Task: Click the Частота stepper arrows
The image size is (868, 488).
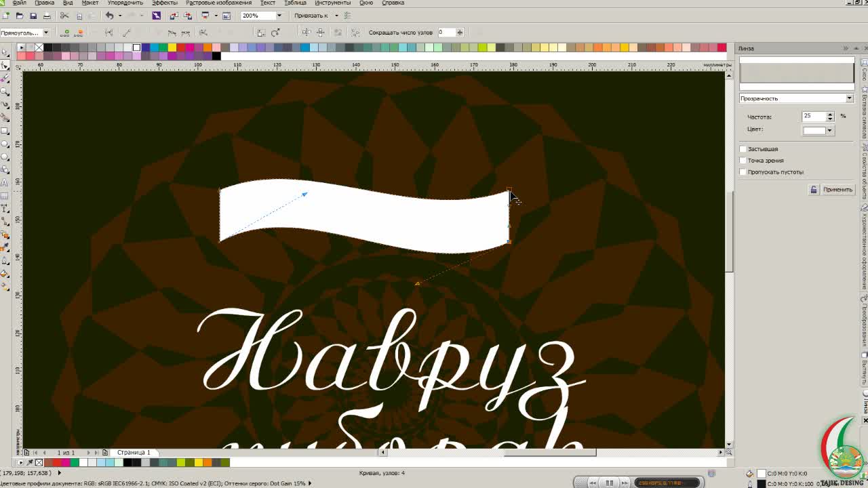Action: pos(830,117)
